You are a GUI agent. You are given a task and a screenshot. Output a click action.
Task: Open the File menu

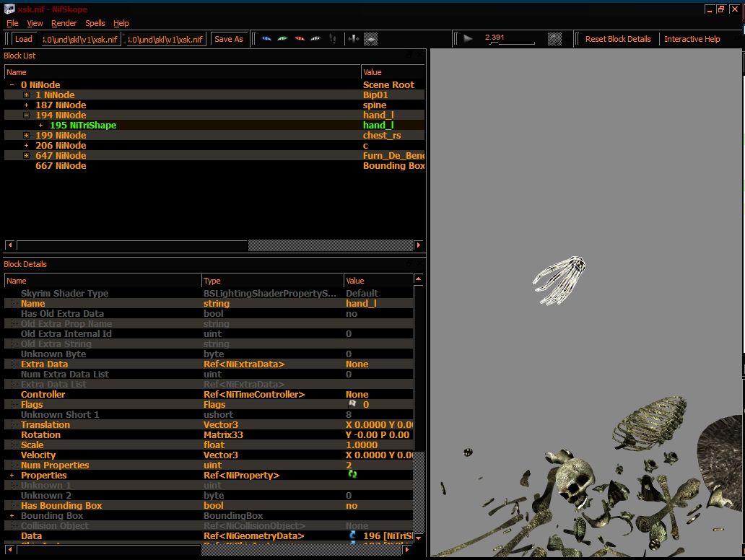pos(12,23)
